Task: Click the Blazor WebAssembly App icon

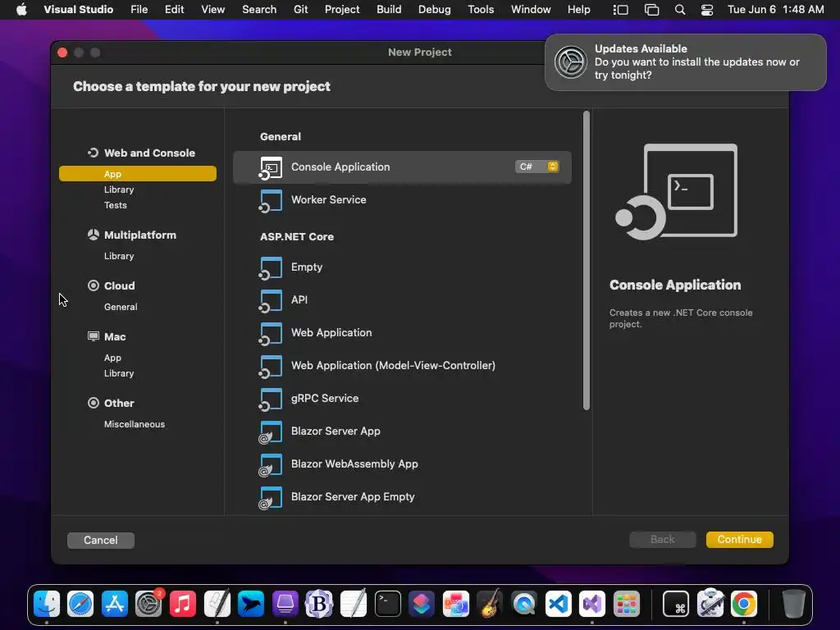Action: [271, 464]
